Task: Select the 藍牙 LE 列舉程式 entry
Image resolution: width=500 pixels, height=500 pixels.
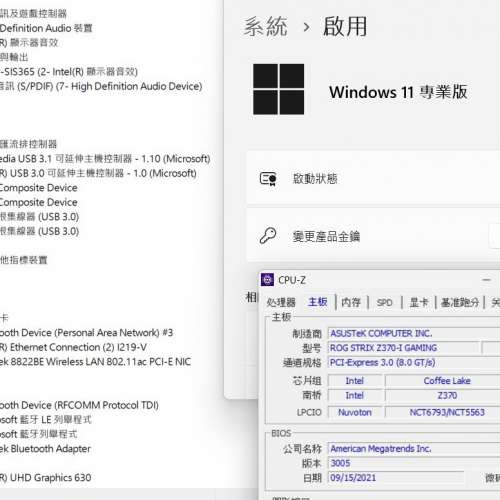Action: pyautogui.click(x=46, y=420)
